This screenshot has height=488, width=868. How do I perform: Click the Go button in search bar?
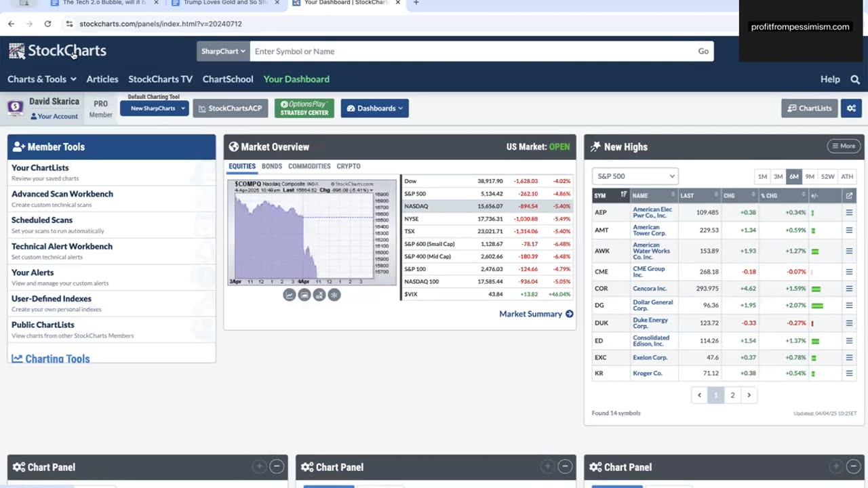pyautogui.click(x=703, y=52)
